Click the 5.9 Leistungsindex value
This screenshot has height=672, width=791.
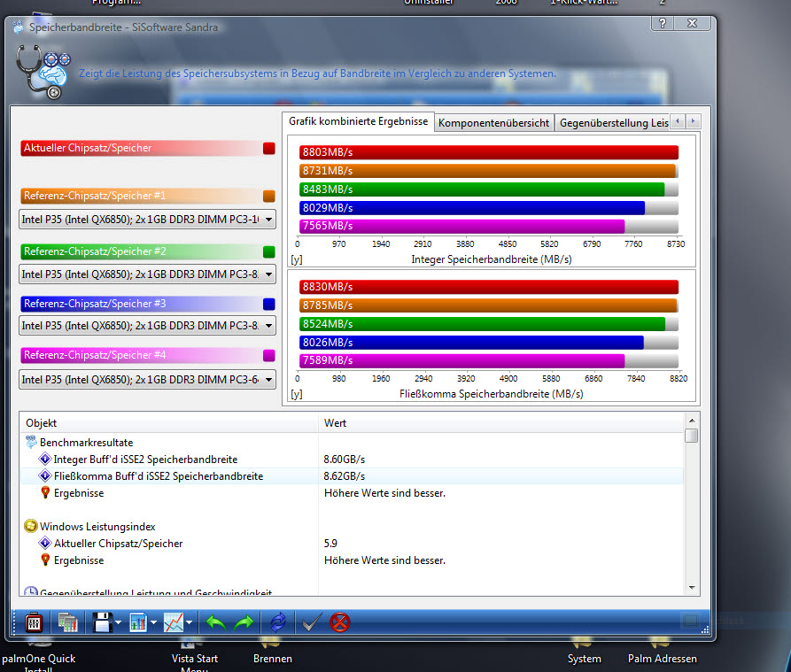[330, 544]
